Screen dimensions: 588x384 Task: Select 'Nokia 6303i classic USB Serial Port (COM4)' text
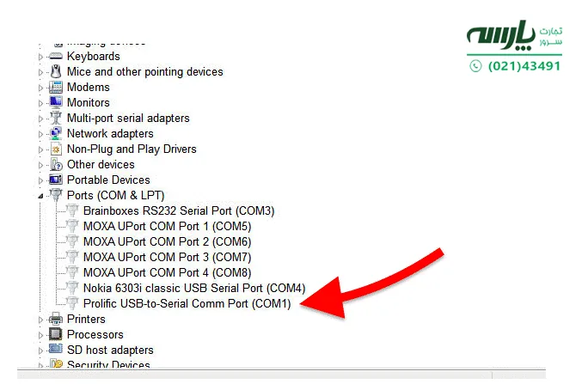[194, 288]
